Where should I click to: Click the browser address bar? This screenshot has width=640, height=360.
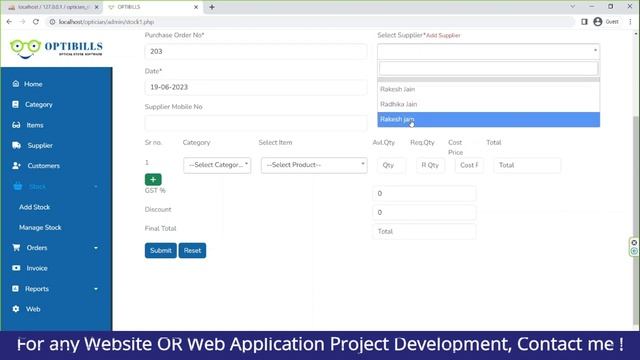(x=310, y=22)
